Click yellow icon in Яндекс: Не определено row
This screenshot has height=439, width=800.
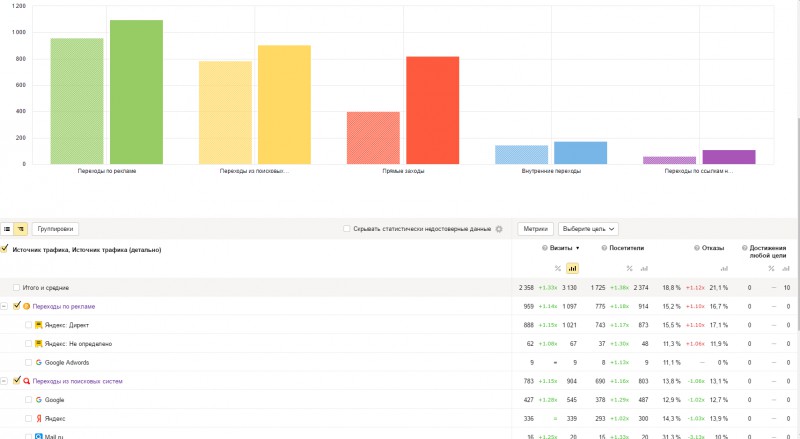click(x=38, y=344)
